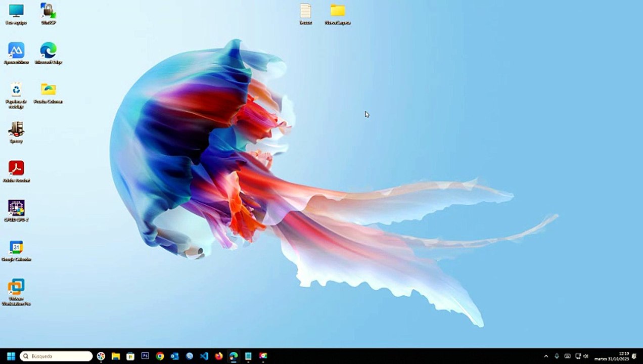Screen dimensions: 643x364
Task: Click the microphone tray icon
Action: pyautogui.click(x=557, y=356)
